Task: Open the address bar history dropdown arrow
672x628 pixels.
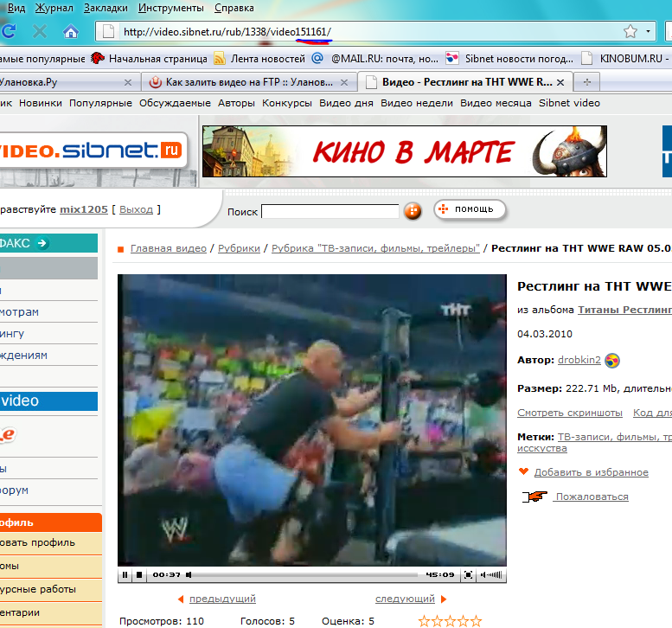Action: (x=648, y=31)
